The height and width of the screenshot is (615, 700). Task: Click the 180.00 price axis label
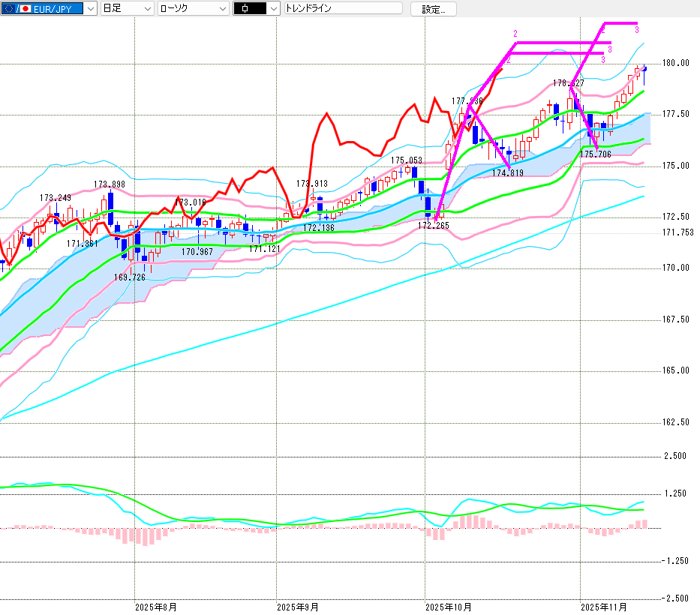(x=678, y=63)
